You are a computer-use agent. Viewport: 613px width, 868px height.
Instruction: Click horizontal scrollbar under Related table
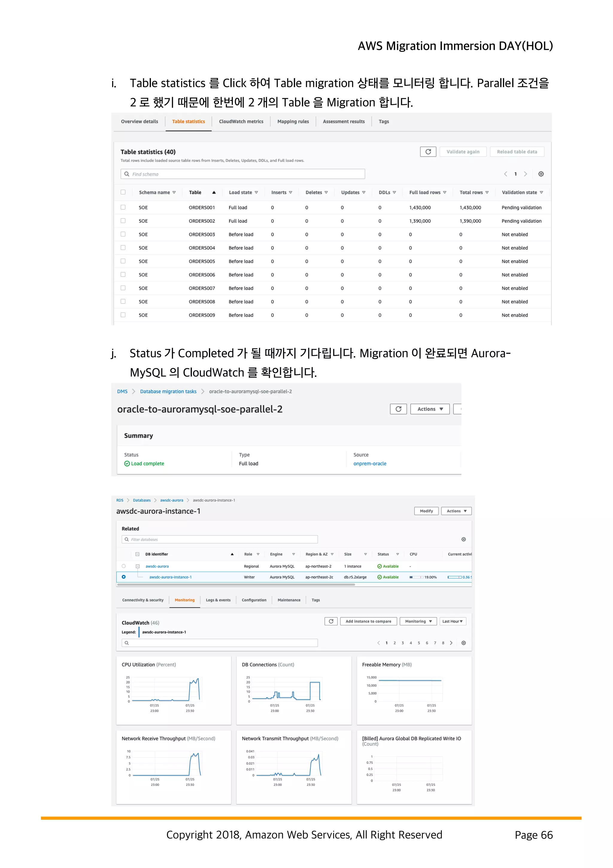click(x=236, y=584)
